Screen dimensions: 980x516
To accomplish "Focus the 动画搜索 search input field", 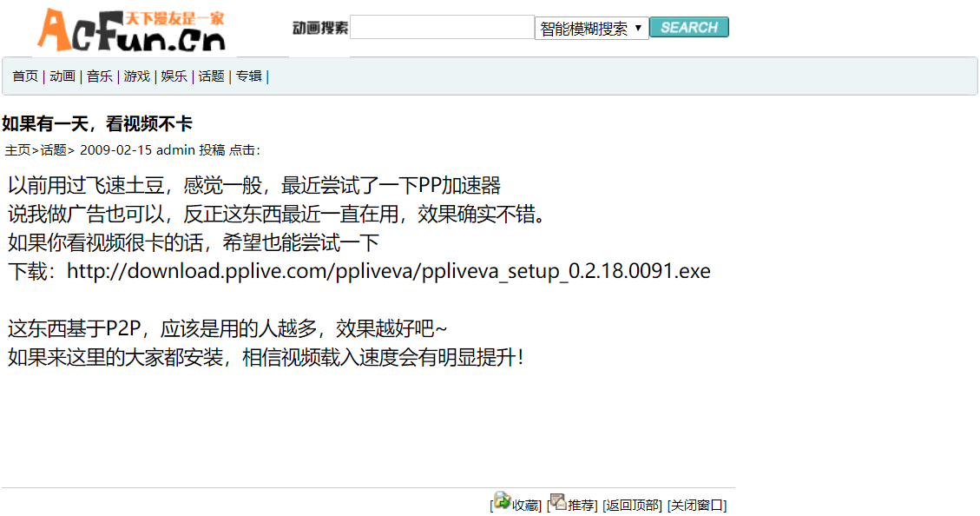I will (442, 27).
